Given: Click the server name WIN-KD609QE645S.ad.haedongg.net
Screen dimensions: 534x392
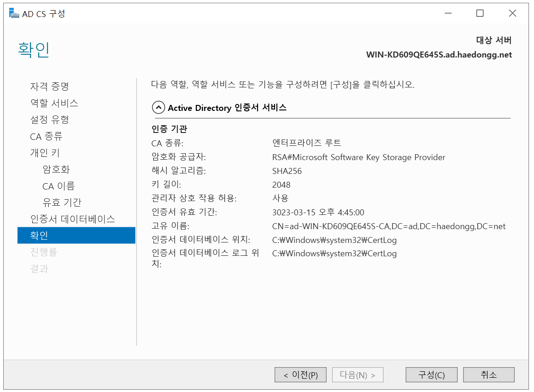Looking at the screenshot, I should [439, 55].
